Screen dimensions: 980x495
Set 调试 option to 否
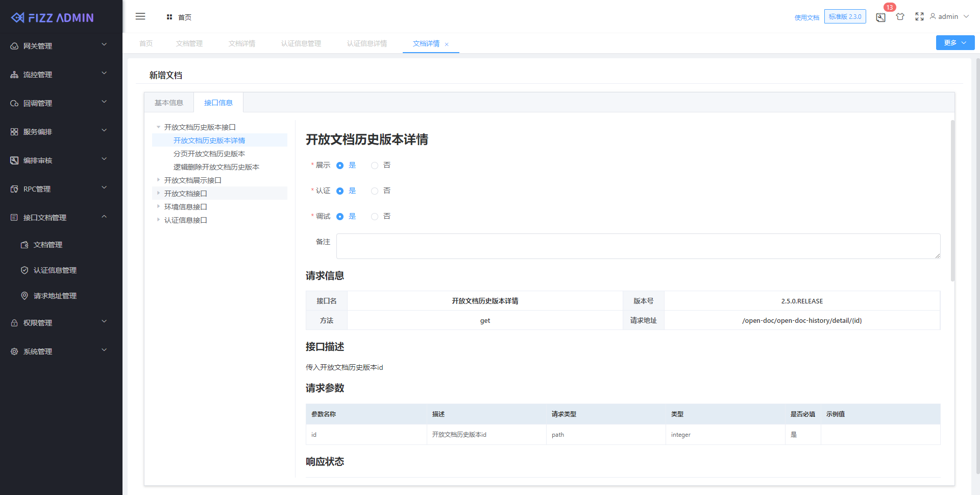pyautogui.click(x=374, y=216)
